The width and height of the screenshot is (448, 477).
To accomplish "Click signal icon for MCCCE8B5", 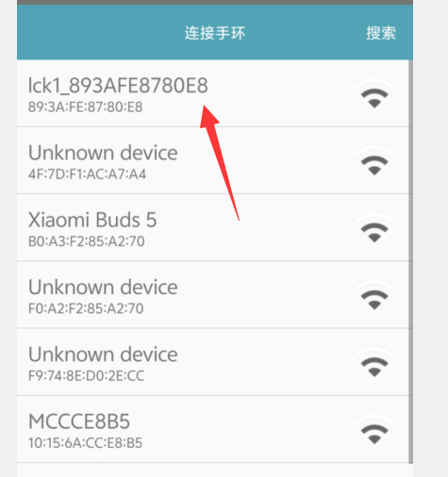I will pyautogui.click(x=374, y=430).
